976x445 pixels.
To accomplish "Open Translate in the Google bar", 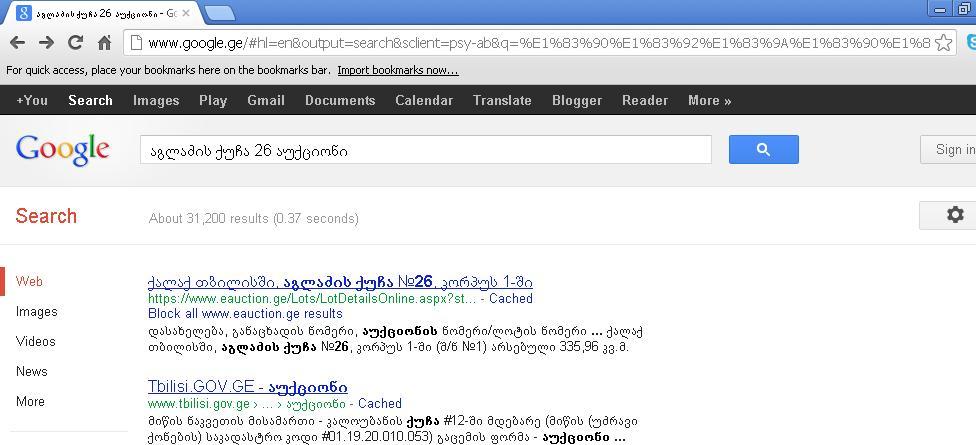I will coord(502,100).
